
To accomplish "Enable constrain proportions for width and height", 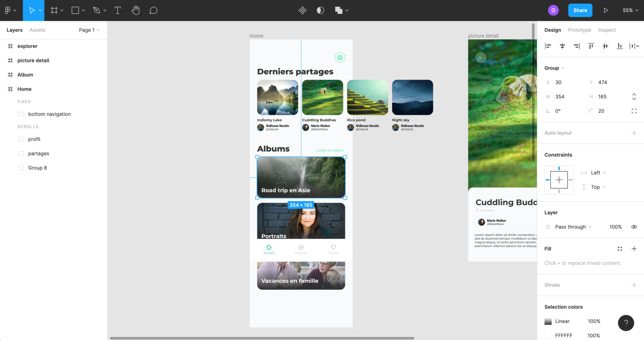I will (x=634, y=96).
